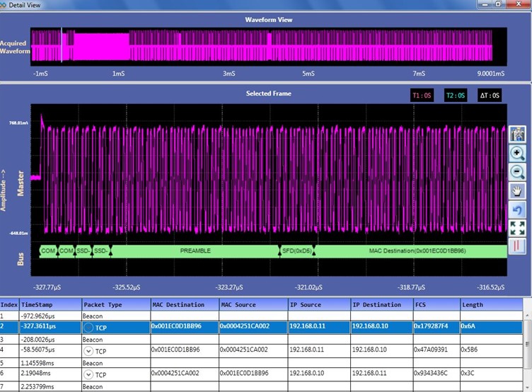532x392 pixels.
Task: Expand the TCP packet in row 4
Action: pyautogui.click(x=88, y=350)
